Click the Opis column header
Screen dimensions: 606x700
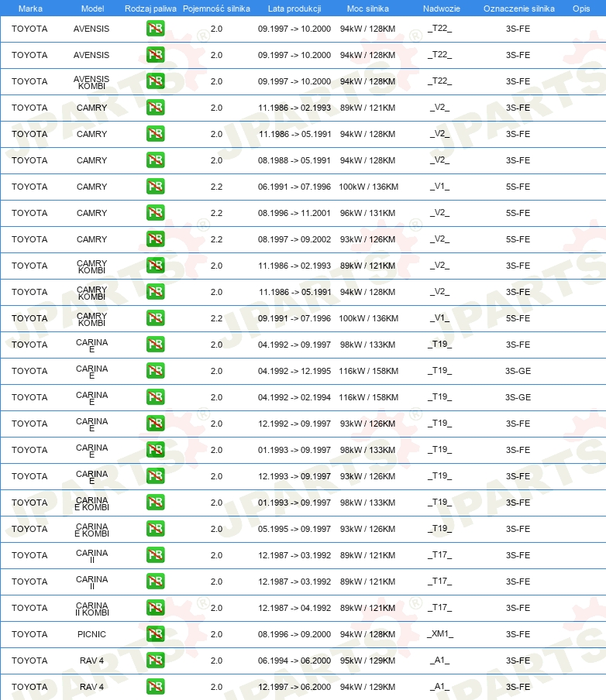[x=581, y=9]
